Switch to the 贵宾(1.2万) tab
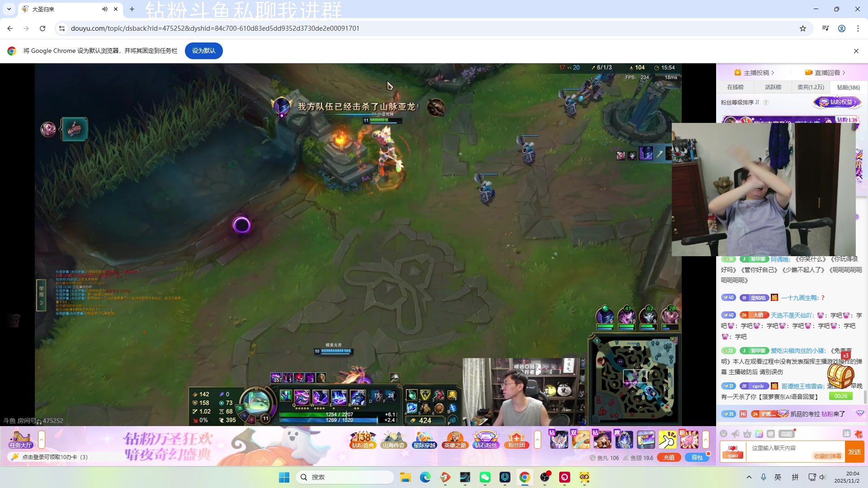The image size is (868, 488). [811, 87]
